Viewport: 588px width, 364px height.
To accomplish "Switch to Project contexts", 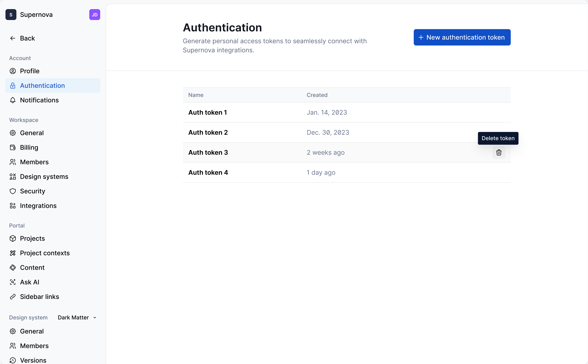I will click(x=45, y=253).
